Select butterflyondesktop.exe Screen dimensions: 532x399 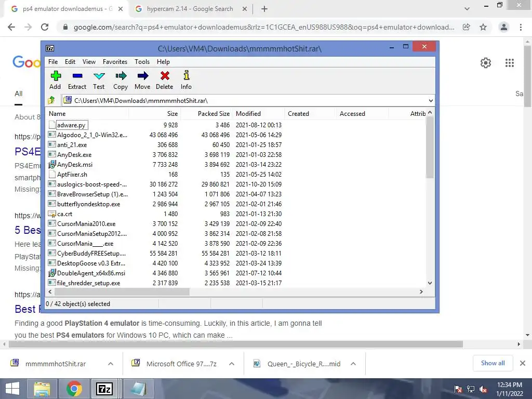tap(88, 204)
